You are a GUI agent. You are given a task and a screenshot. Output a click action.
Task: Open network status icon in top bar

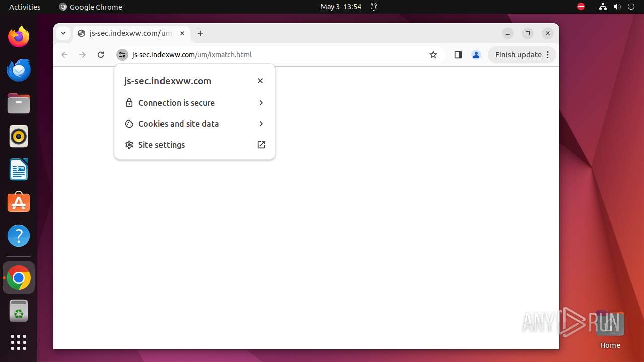point(603,7)
